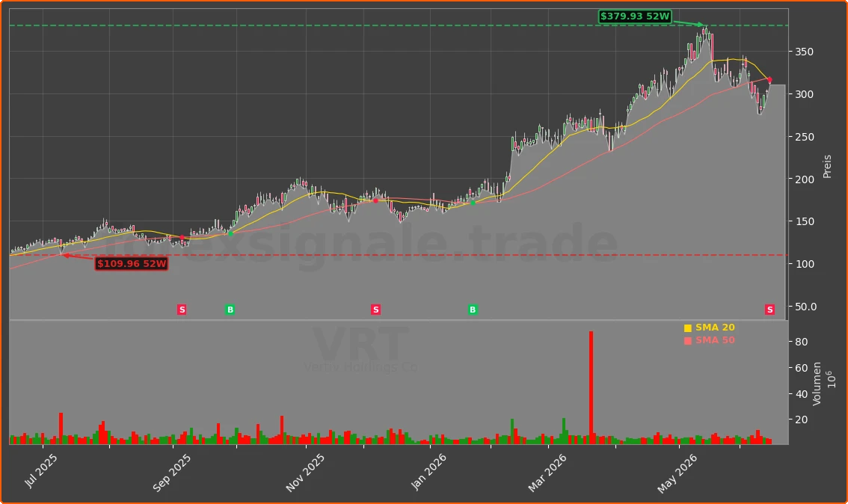
Task: Click the earliest red S sell marker
Action: [182, 310]
